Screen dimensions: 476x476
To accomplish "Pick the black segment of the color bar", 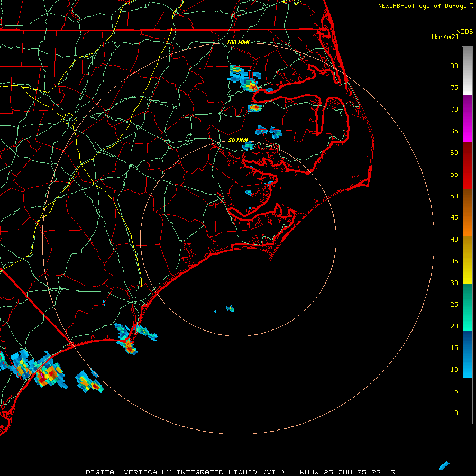I will click(x=467, y=400).
